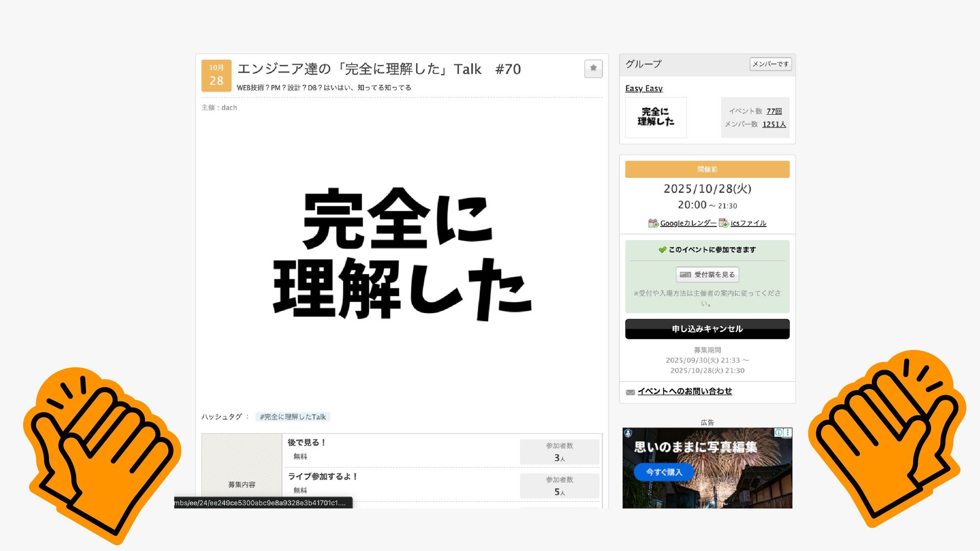This screenshot has height=551, width=980.
Task: Click the #完全に理解したTalk hashtag
Action: tap(292, 417)
